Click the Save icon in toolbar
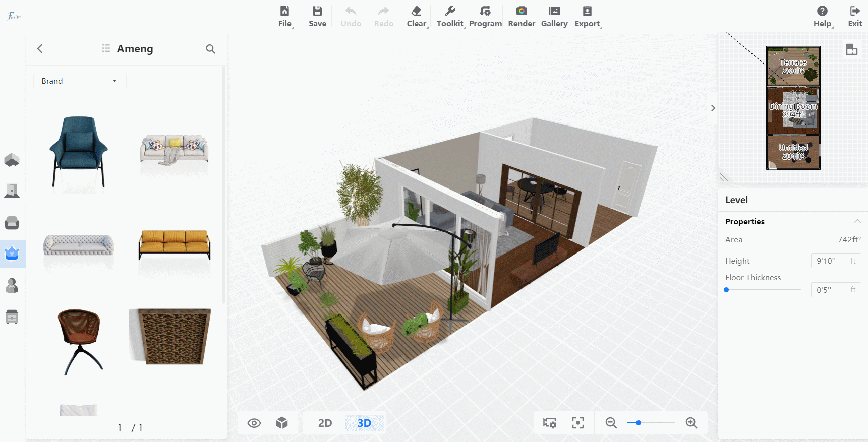Viewport: 868px width, 442px height. point(317,11)
